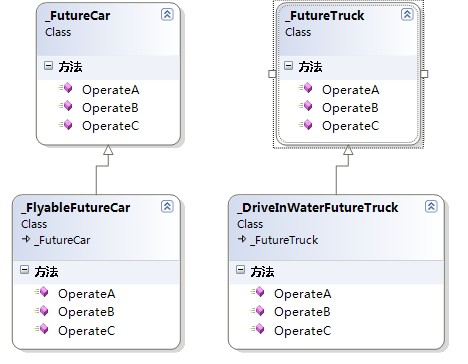Viewport: 468px width, 364px height.
Task: Click the _FutureCar base type label under _FlyableFutureCar
Action: click(x=62, y=240)
